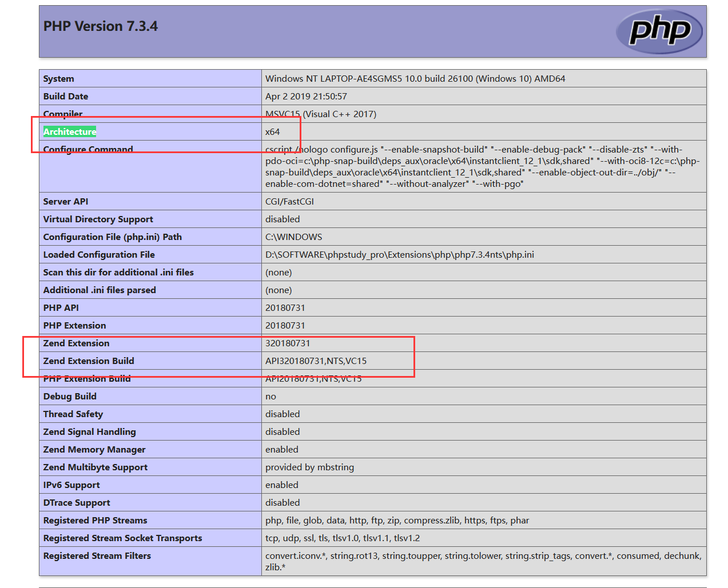Select Thread Safety 'disabled' value
728x588 pixels.
point(283,414)
